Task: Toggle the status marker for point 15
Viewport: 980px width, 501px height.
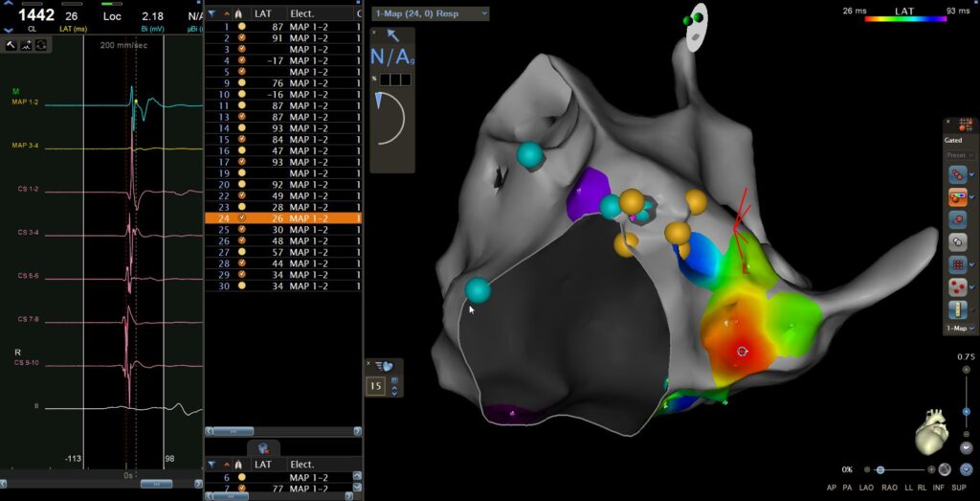Action: tap(241, 139)
